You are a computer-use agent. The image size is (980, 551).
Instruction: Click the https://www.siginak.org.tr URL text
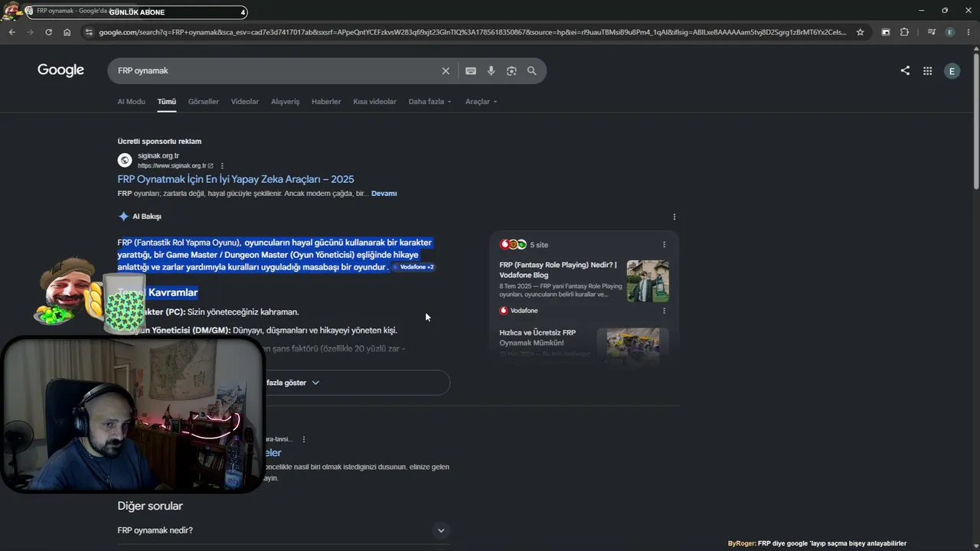(x=172, y=166)
